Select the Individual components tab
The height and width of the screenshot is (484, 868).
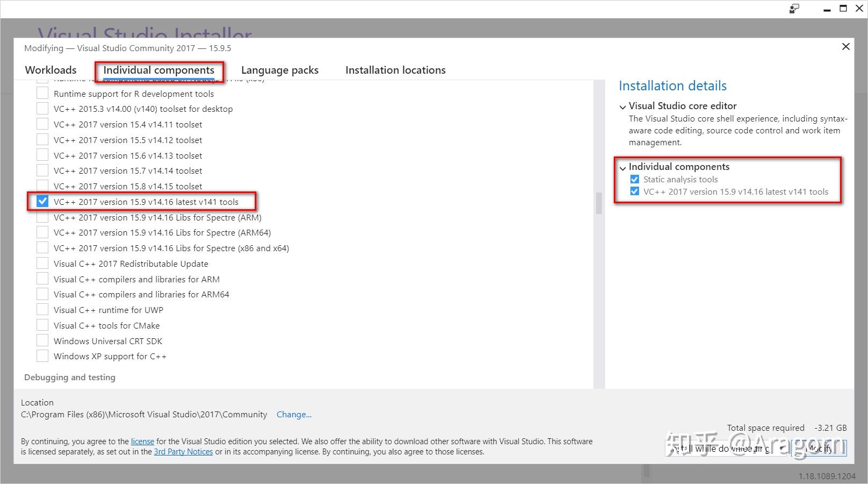(159, 70)
